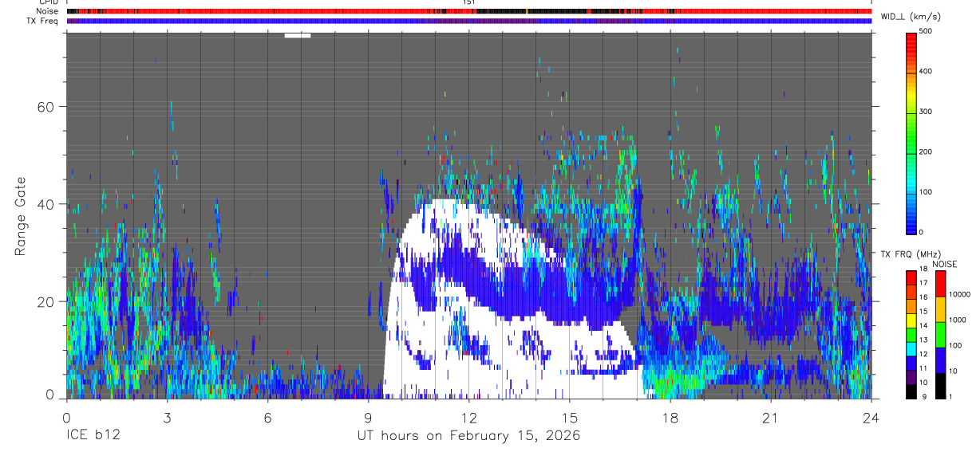Click the 0 label on width color bar
This screenshot has width=980, height=452.
point(922,232)
